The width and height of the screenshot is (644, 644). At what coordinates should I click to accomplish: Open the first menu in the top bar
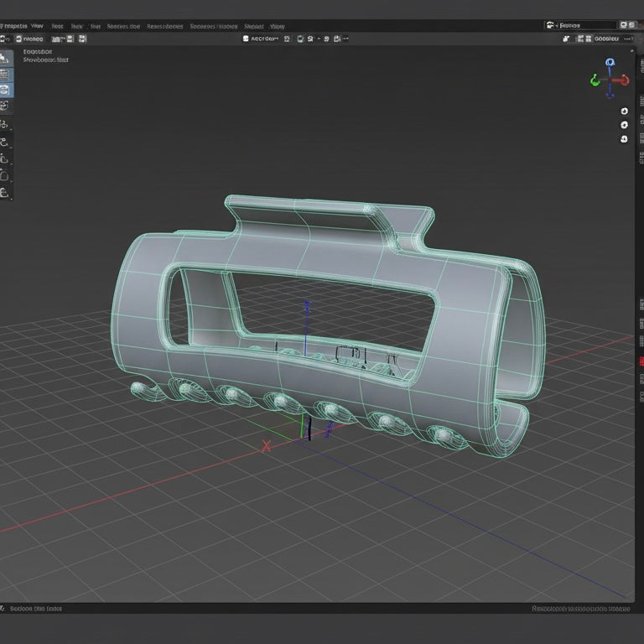(x=13, y=26)
